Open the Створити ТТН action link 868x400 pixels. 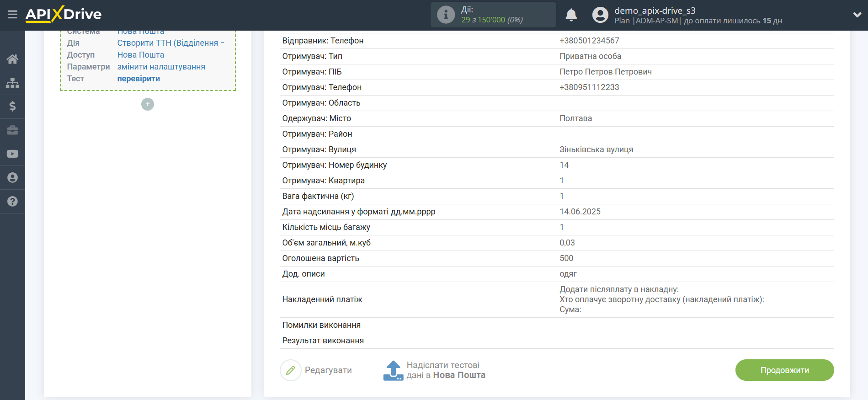(170, 43)
